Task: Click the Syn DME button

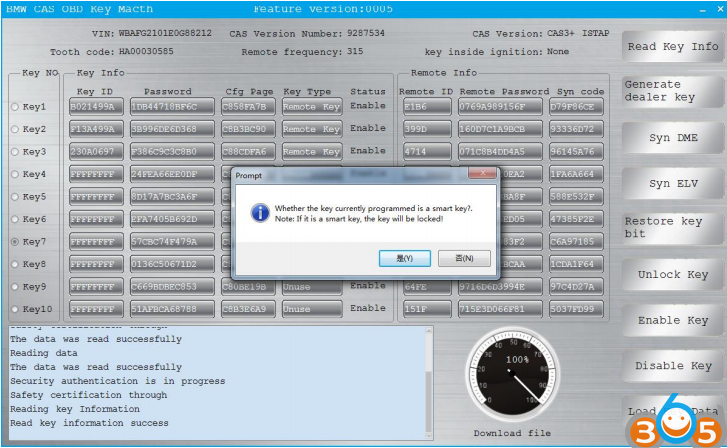Action: pos(672,138)
